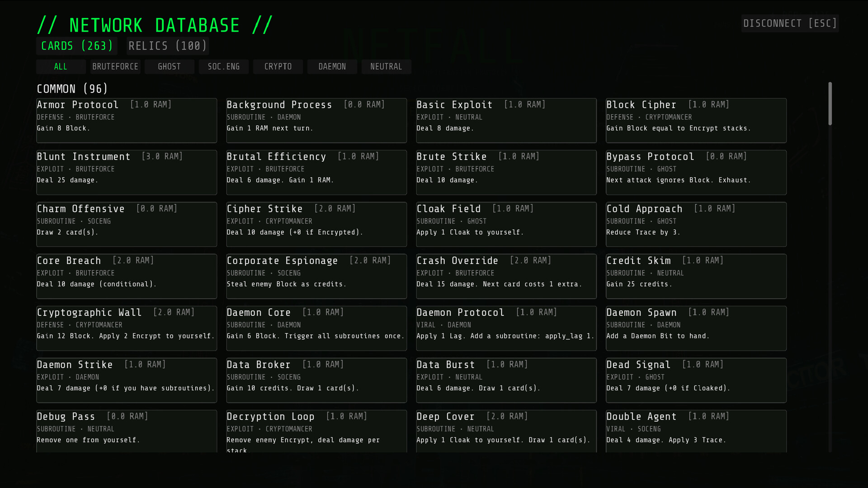
Task: Open the Credit Skim card
Action: coord(696,277)
